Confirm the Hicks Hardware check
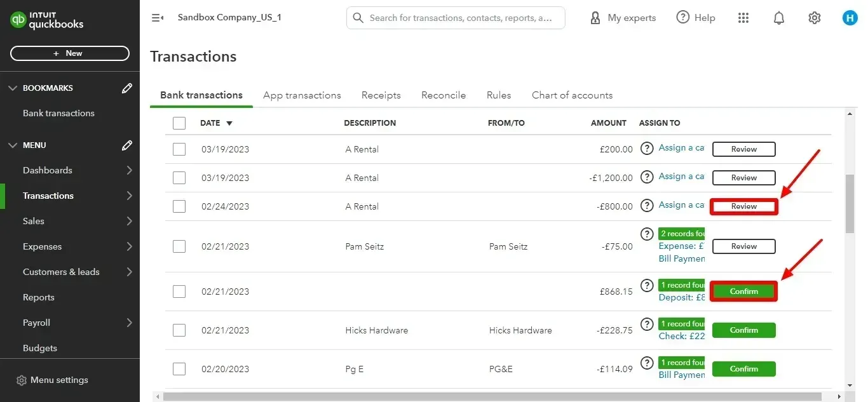Image resolution: width=868 pixels, height=402 pixels. (744, 330)
